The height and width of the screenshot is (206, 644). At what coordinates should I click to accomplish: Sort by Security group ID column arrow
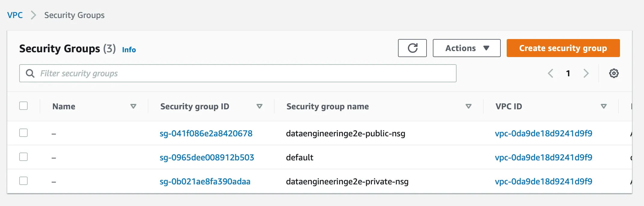click(x=260, y=106)
